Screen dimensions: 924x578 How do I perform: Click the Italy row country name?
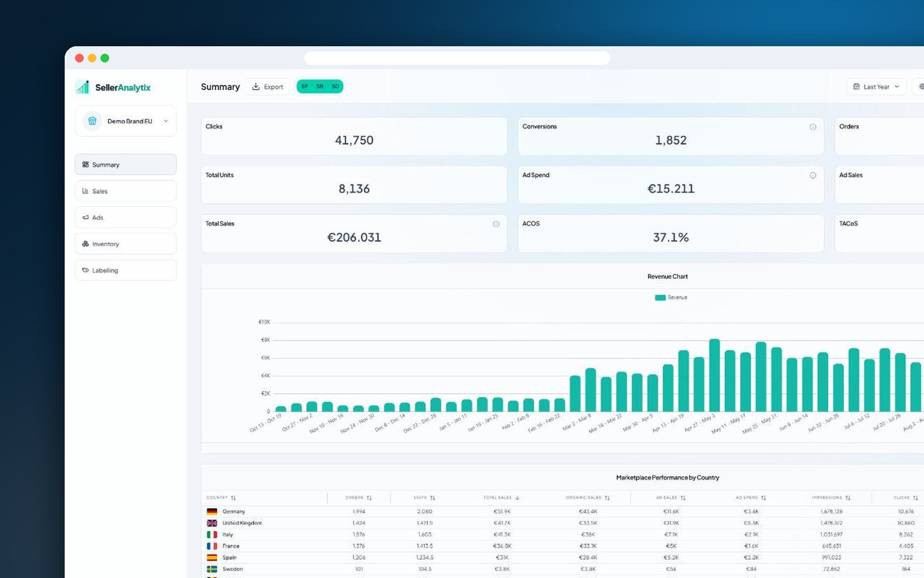(228, 535)
